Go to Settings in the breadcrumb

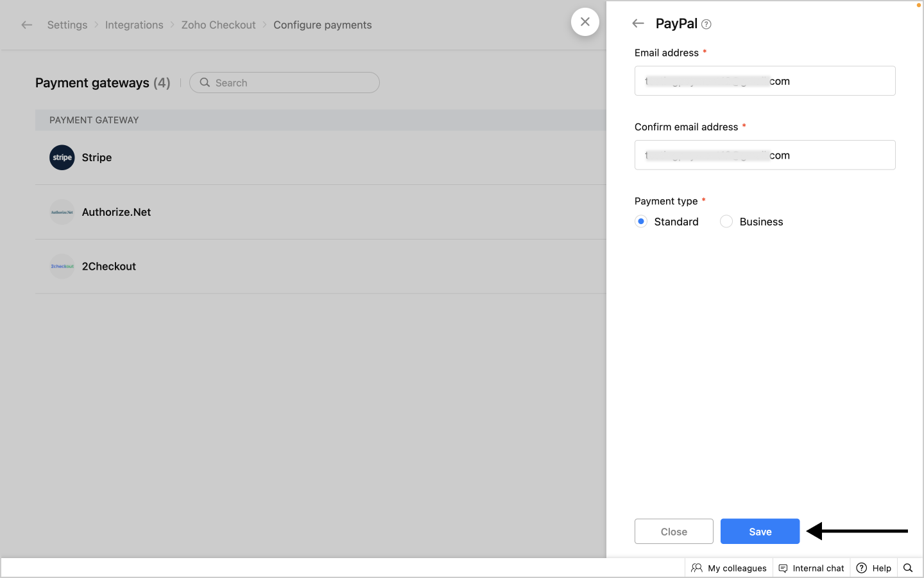click(x=67, y=25)
